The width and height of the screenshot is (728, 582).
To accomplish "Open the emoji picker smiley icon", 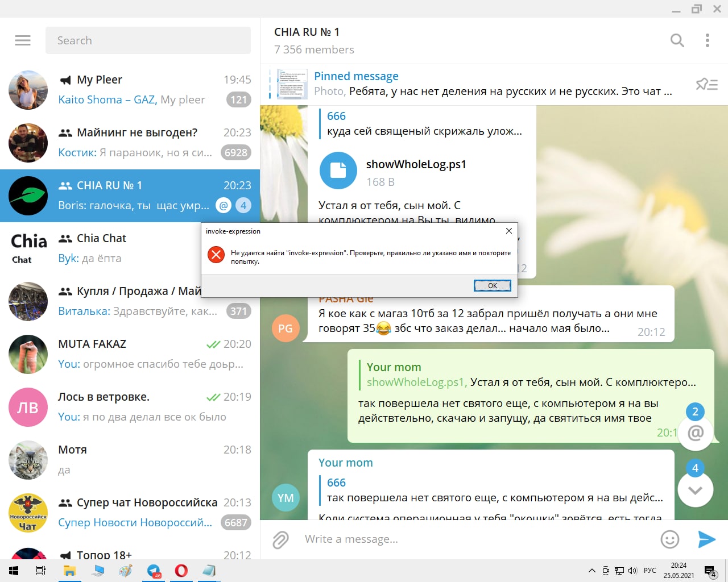I will [670, 539].
